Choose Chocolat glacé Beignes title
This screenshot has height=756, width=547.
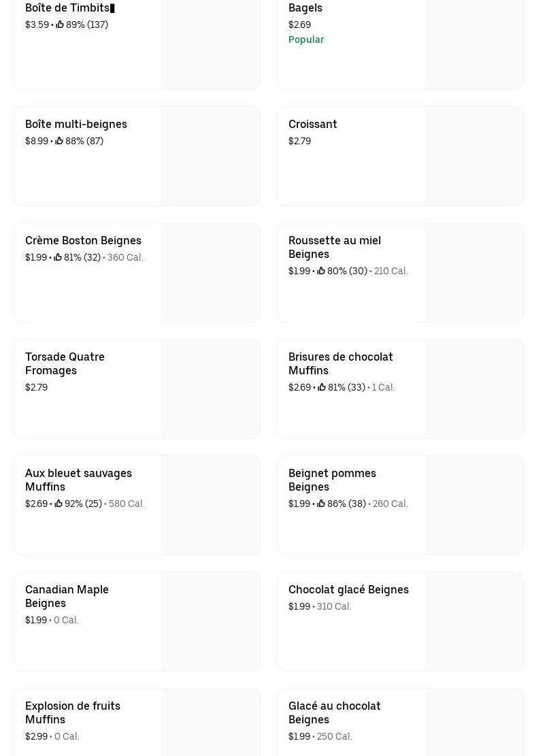[x=348, y=589]
